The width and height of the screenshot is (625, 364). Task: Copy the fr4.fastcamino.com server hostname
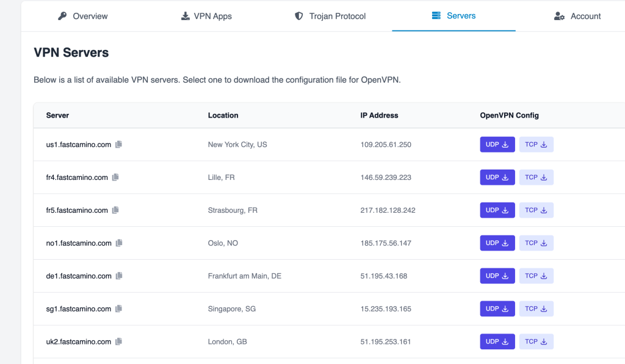[x=115, y=177]
